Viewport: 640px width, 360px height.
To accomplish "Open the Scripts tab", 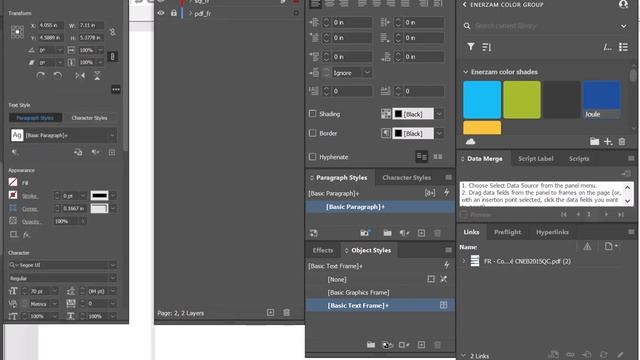I will pos(579,159).
